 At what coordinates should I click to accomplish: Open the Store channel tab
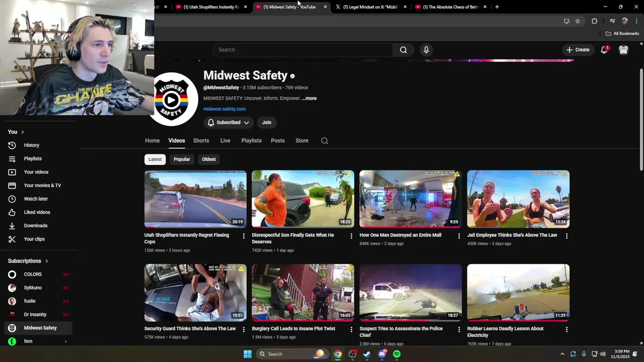(302, 141)
